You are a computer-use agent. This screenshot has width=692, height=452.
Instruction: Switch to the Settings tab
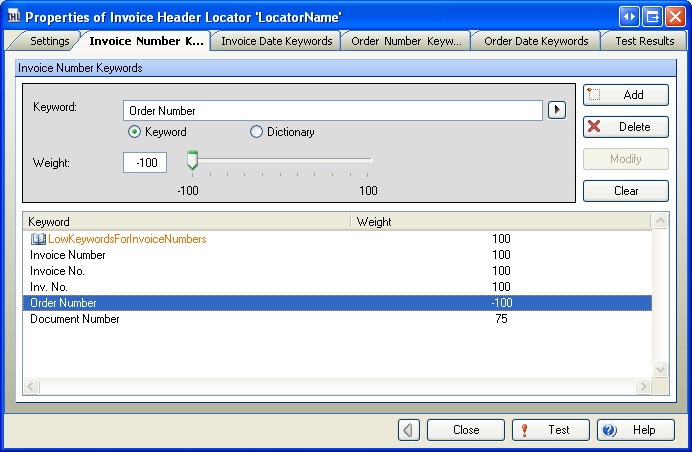coord(44,41)
